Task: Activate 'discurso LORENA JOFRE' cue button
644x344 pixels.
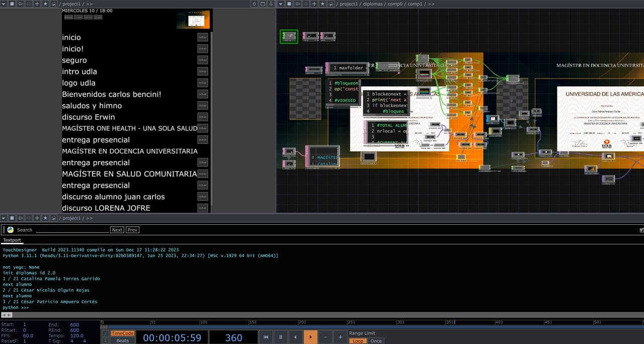Action: (203, 208)
